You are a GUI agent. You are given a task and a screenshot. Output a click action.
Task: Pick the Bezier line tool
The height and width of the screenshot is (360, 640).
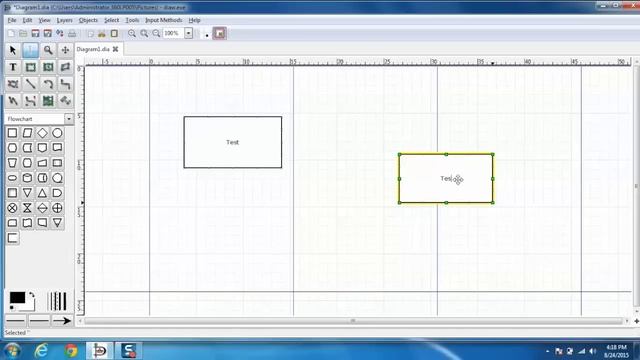click(31, 101)
